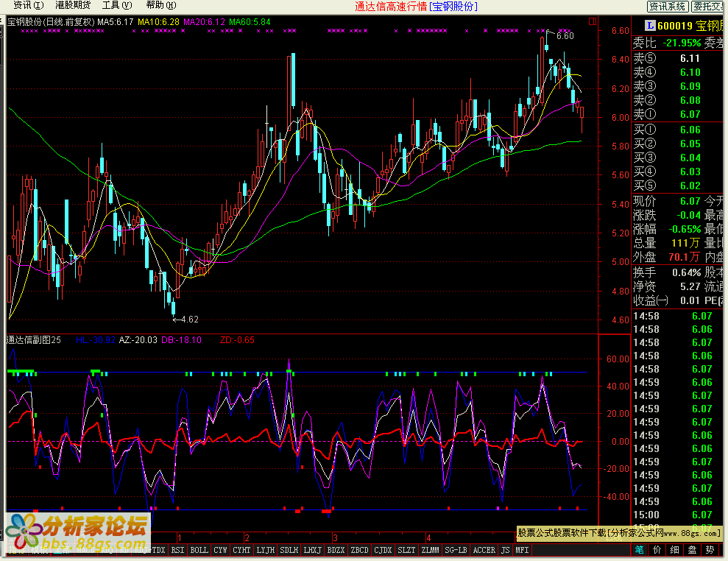Click the blue L stock marker icon
This screenshot has height=561, width=728.
click(650, 26)
